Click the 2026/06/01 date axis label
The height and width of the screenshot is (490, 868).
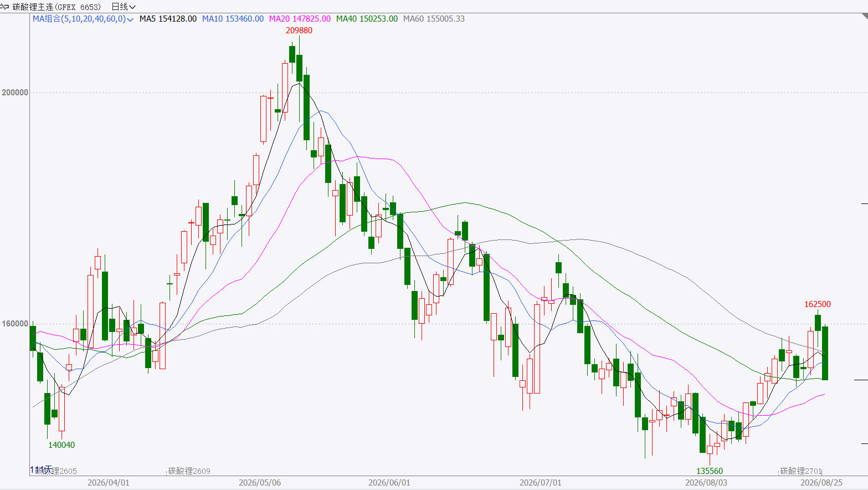click(389, 483)
